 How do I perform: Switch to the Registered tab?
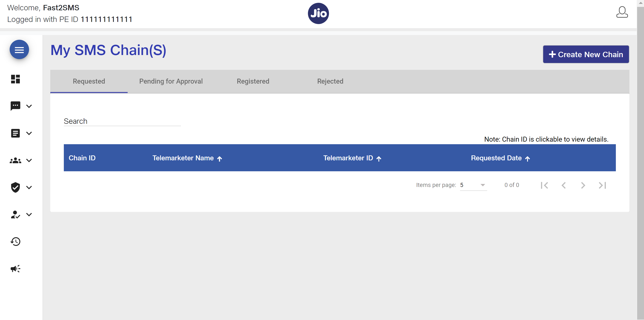coord(253,81)
